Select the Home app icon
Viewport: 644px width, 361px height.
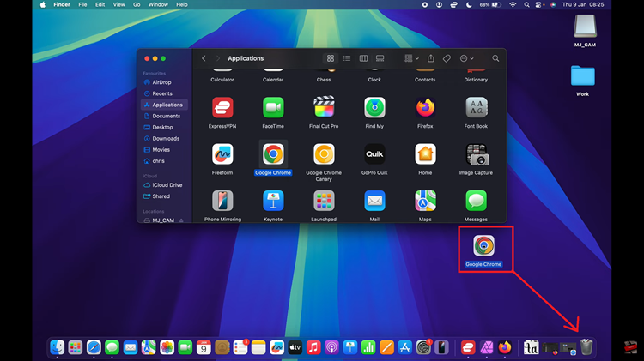tap(425, 154)
